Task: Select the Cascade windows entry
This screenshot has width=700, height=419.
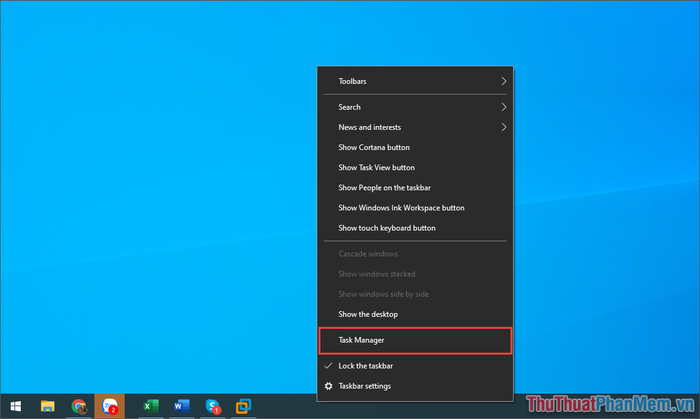Action: [x=415, y=253]
